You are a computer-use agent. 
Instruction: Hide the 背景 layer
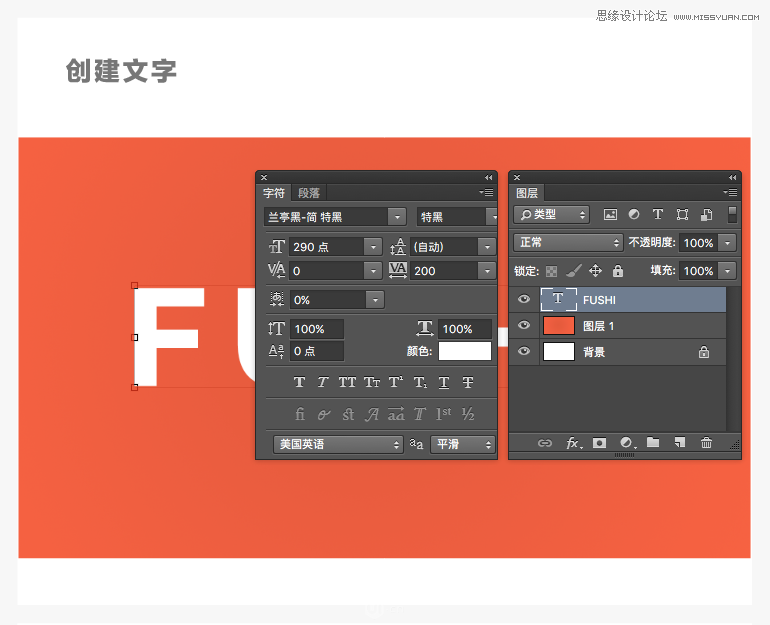[x=524, y=351]
